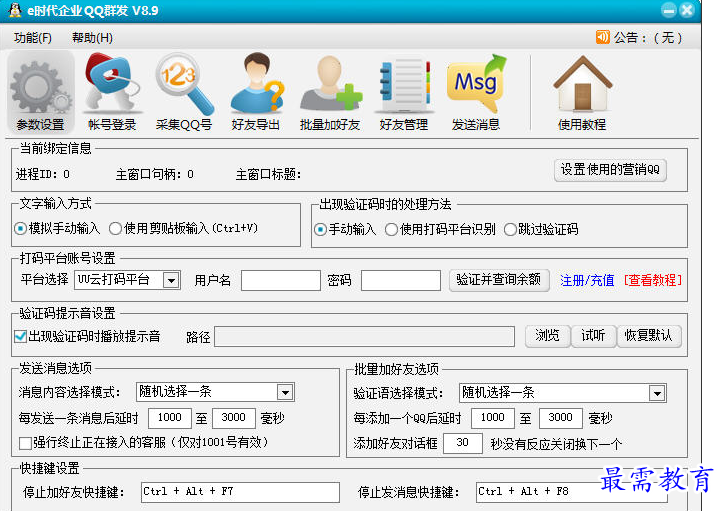Open the [查看教程] link
722x511 pixels.
tap(652, 280)
